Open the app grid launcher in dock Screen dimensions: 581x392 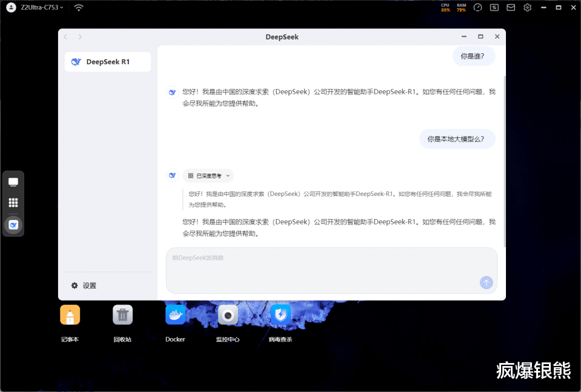[x=13, y=203]
